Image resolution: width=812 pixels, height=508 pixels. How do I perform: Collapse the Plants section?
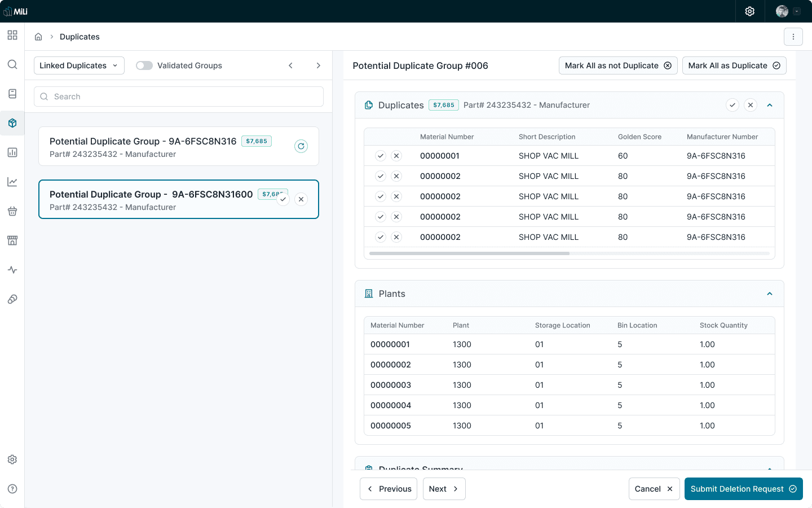tap(770, 294)
